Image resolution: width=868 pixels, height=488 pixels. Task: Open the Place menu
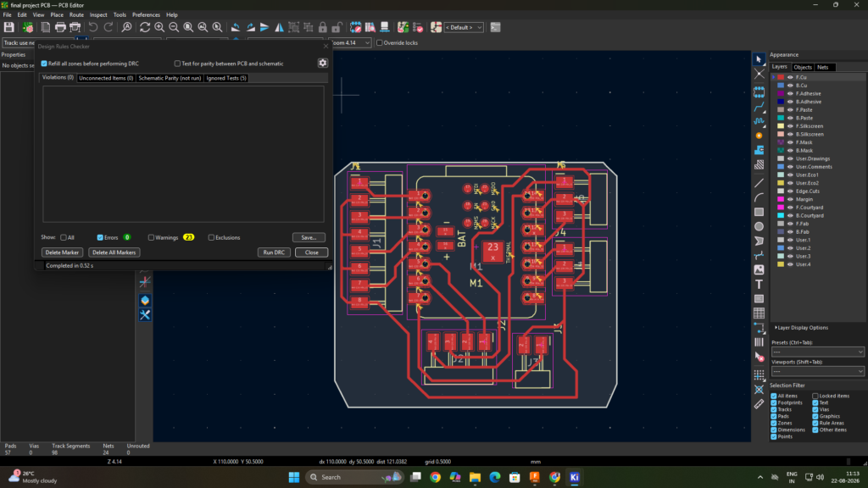pyautogui.click(x=57, y=15)
